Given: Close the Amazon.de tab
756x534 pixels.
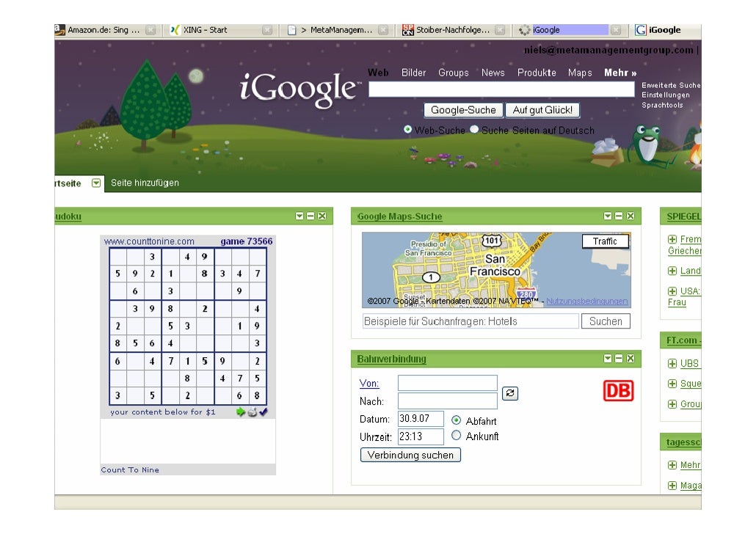Looking at the screenshot, I should pyautogui.click(x=150, y=30).
